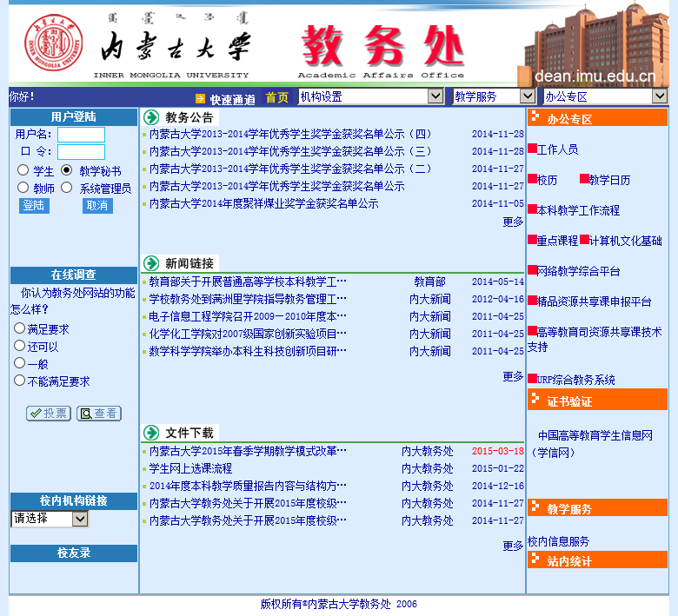The width and height of the screenshot is (678, 616).
Task: Open 更多 link under 新闻链接
Action: coord(513,376)
